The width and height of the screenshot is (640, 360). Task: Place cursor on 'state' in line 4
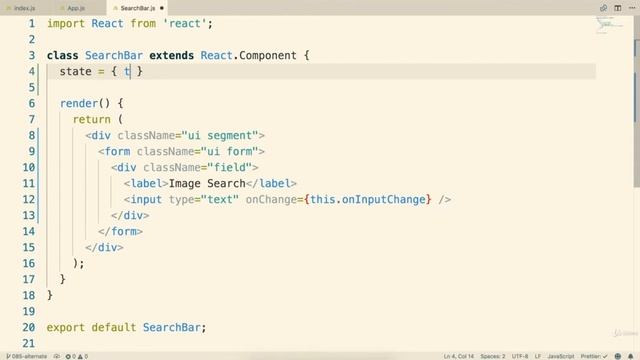pyautogui.click(x=76, y=71)
